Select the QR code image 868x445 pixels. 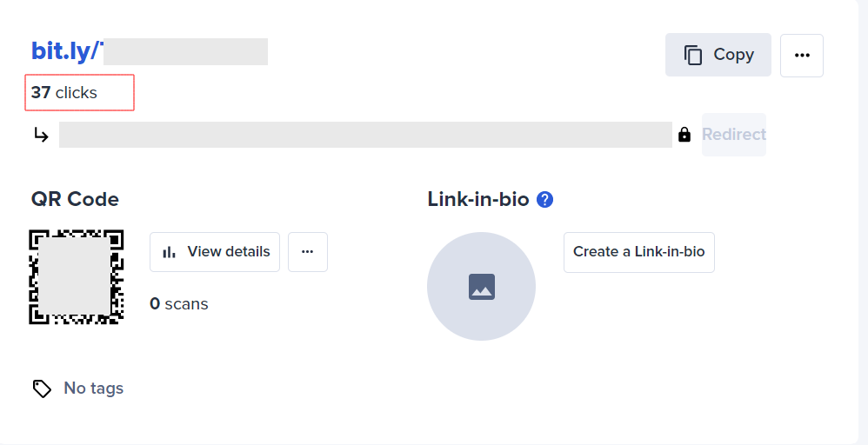point(76,276)
